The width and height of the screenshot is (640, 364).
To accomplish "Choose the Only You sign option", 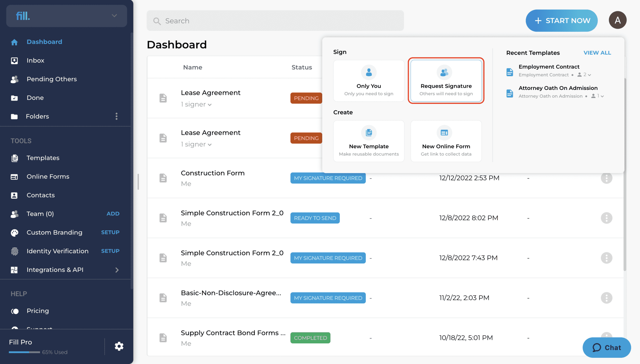I will [x=369, y=81].
